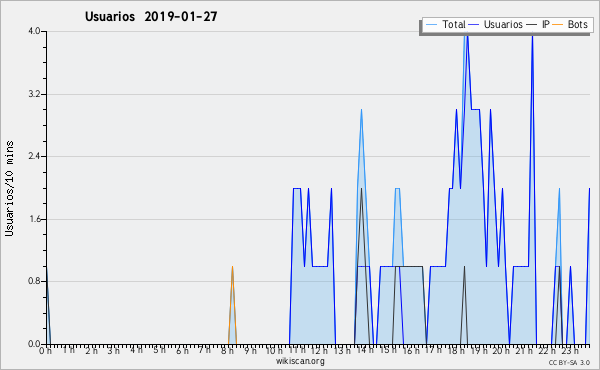The width and height of the screenshot is (600, 370).
Task: Click the "19 h" x-axis label
Action: (479, 350)
